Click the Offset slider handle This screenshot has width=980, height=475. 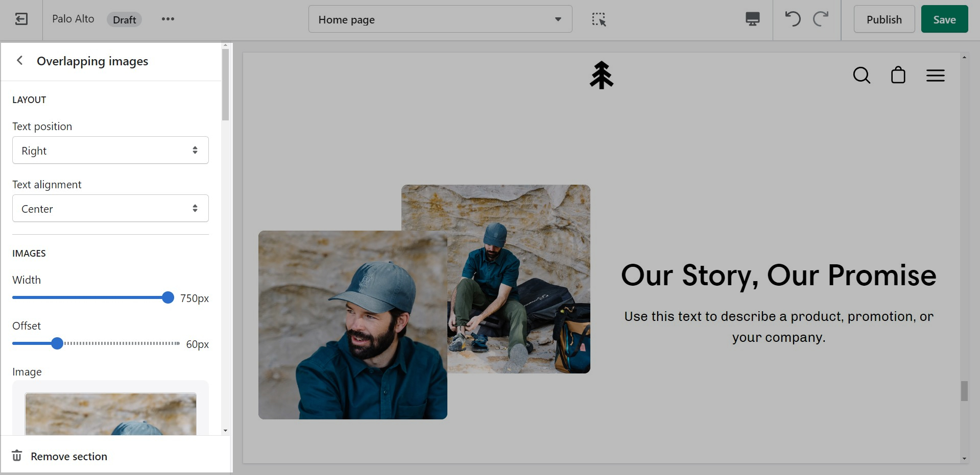click(57, 343)
